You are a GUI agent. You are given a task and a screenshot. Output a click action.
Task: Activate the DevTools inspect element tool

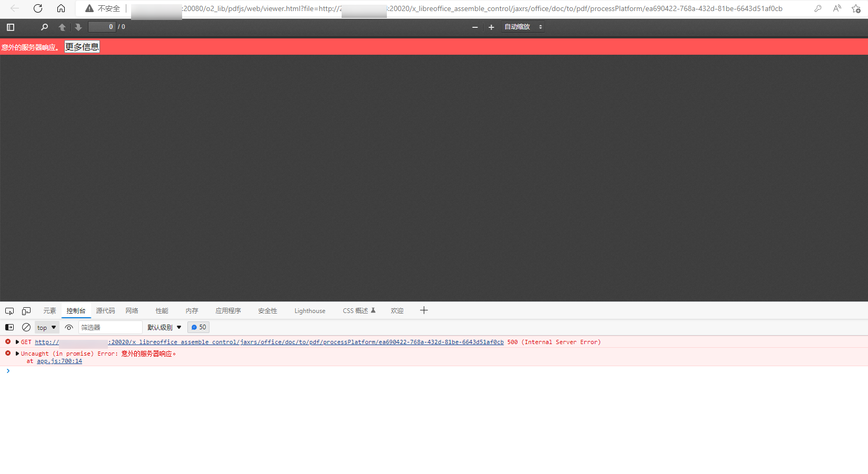(x=9, y=311)
